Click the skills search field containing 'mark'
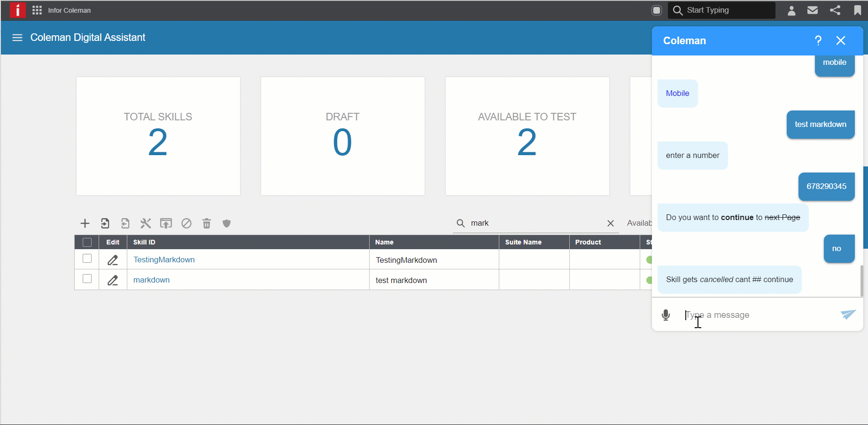 point(535,223)
